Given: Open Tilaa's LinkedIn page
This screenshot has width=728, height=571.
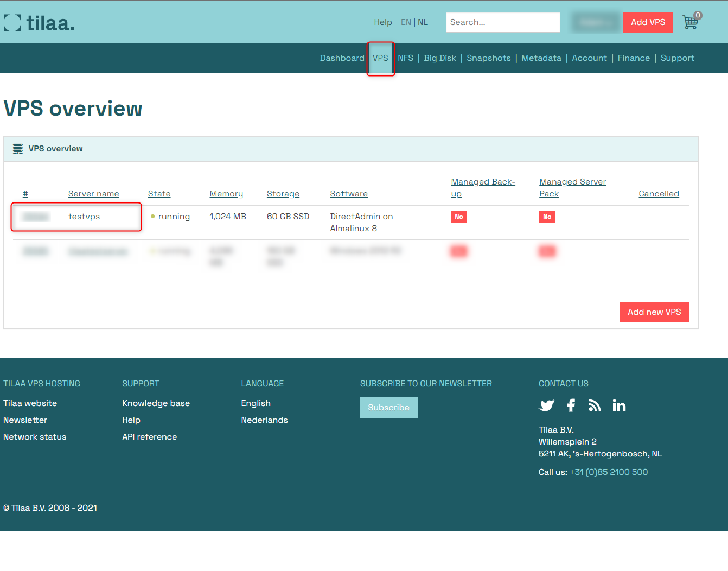Looking at the screenshot, I should 619,405.
